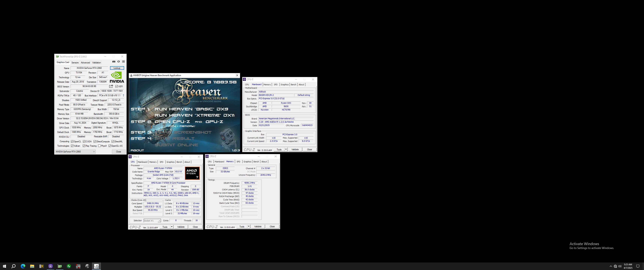Toggle the Ray Tracing checkbox
Viewport: 644px width, 270px height.
[x=84, y=146]
